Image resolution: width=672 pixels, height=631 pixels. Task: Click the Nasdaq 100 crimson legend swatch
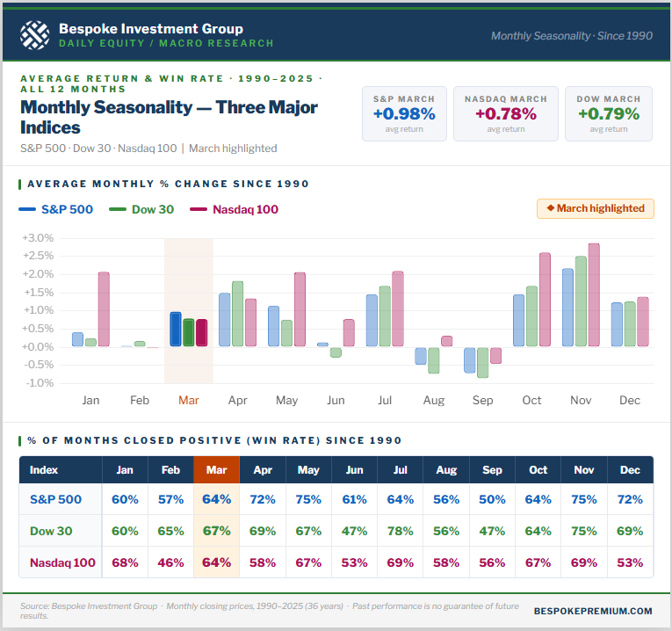pos(199,209)
